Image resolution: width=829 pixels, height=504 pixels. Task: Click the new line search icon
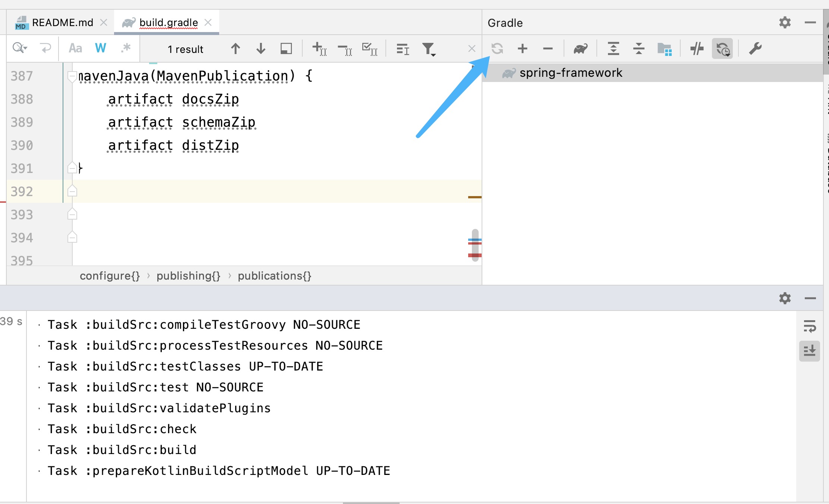(x=45, y=48)
